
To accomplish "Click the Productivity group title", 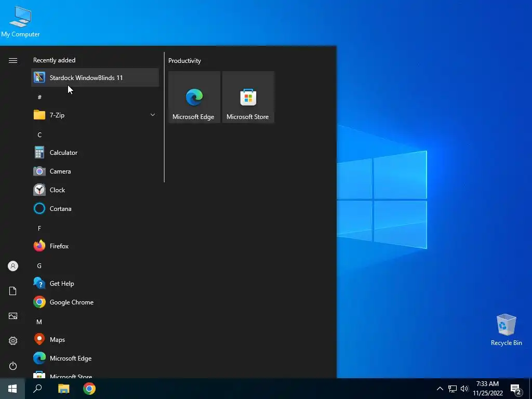I will point(184,61).
